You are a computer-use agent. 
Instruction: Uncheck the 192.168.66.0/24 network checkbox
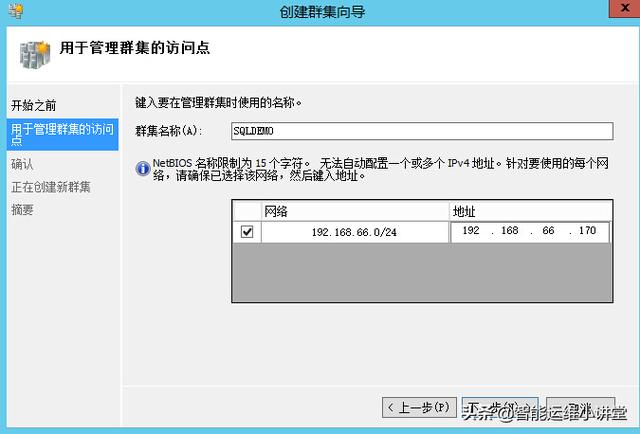point(247,232)
